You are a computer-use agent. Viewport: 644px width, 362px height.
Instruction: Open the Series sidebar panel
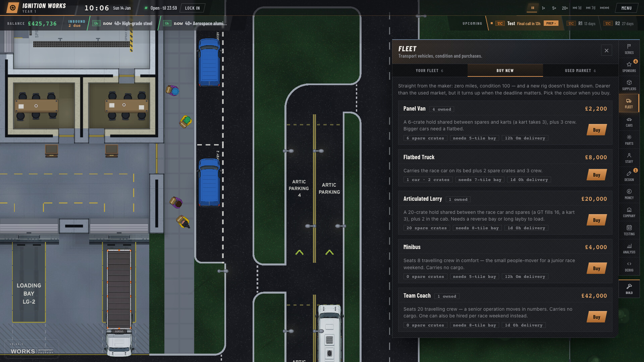click(x=629, y=49)
